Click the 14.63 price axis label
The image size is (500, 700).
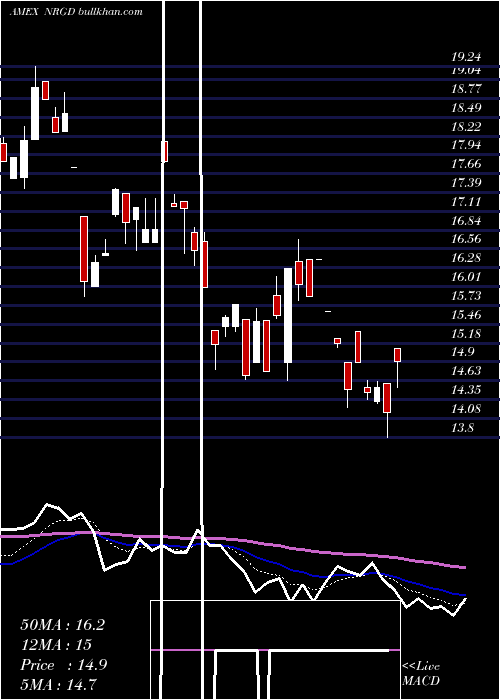click(466, 371)
